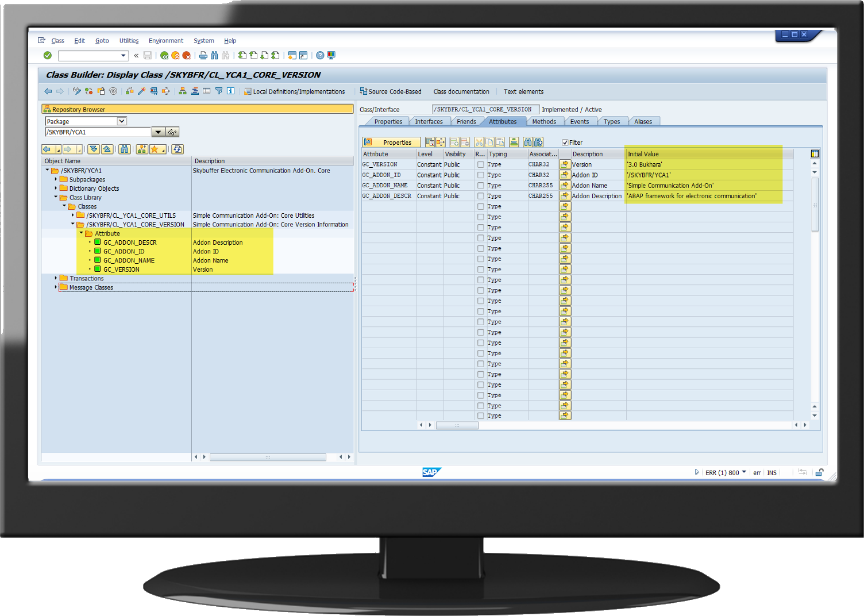
Task: Click the Display Object List hierarchy icon
Action: 182,91
